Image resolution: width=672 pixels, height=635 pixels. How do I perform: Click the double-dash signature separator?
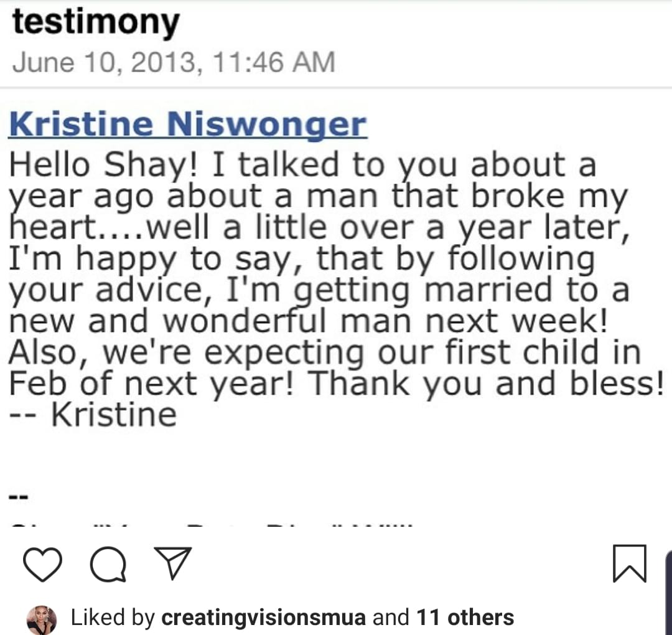[x=19, y=497]
